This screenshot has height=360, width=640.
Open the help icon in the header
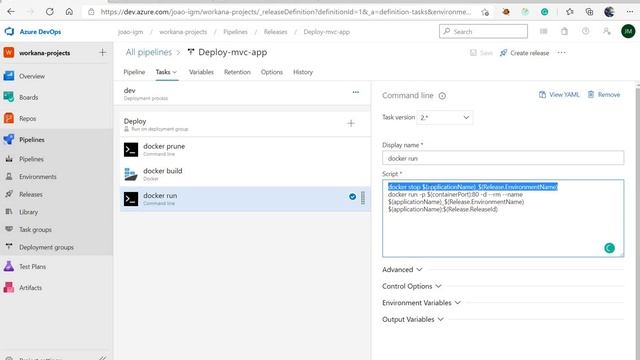(586, 31)
